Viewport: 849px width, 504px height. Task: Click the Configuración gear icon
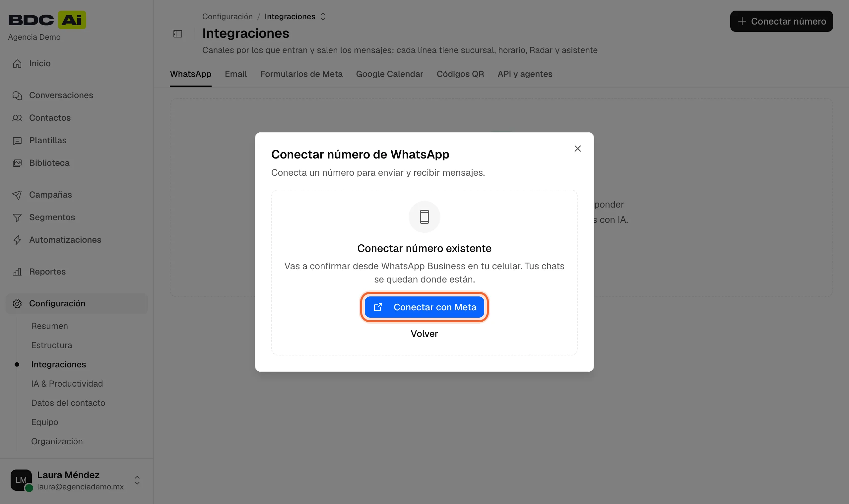click(x=17, y=304)
